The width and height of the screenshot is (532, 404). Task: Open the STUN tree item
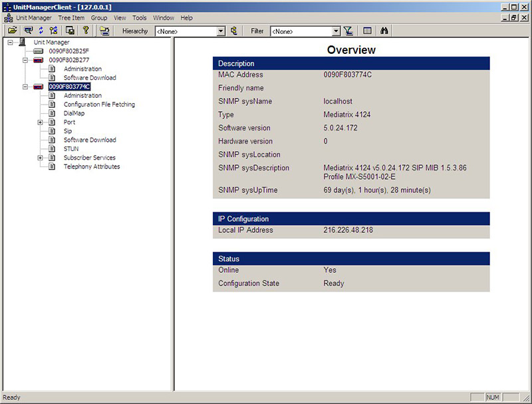[71, 148]
